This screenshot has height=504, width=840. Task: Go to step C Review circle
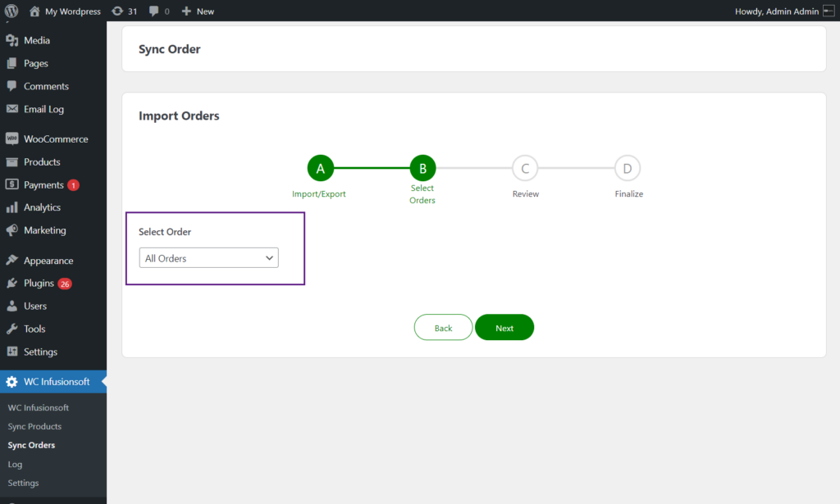(x=525, y=169)
